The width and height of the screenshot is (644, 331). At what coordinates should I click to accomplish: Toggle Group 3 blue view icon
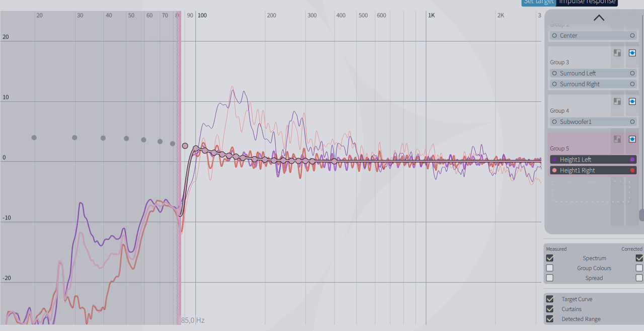(632, 53)
